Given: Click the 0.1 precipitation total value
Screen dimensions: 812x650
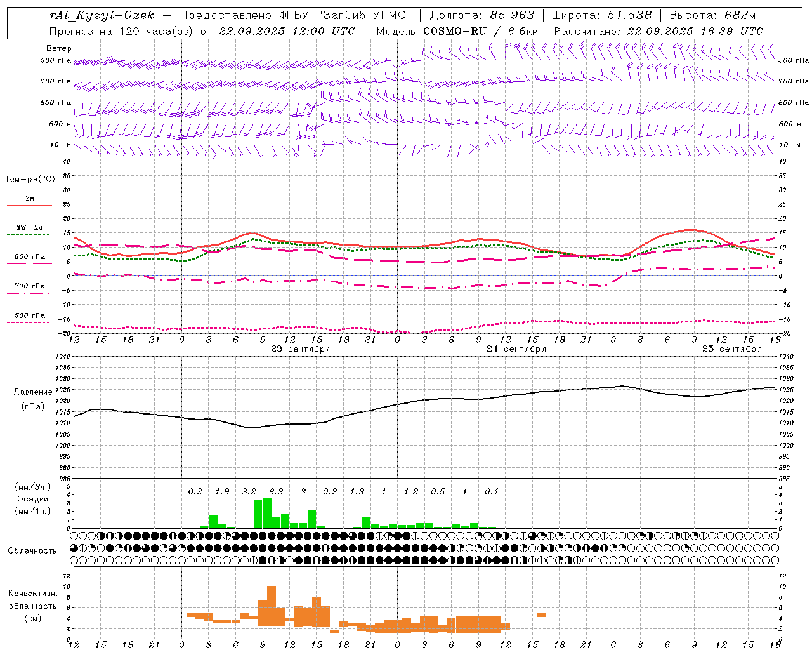Looking at the screenshot, I should (x=492, y=491).
